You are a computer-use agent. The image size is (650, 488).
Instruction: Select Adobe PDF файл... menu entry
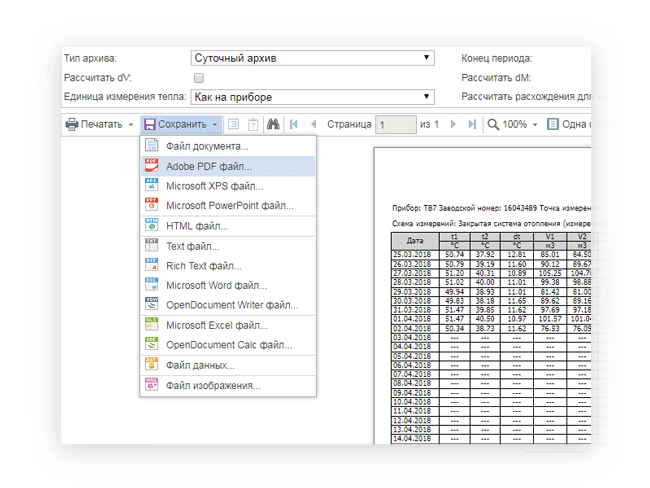pos(228,166)
